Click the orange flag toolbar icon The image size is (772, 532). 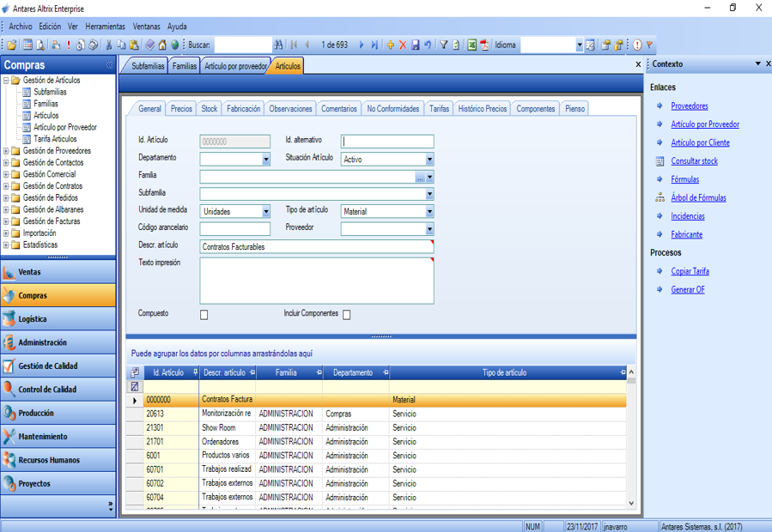pos(650,45)
